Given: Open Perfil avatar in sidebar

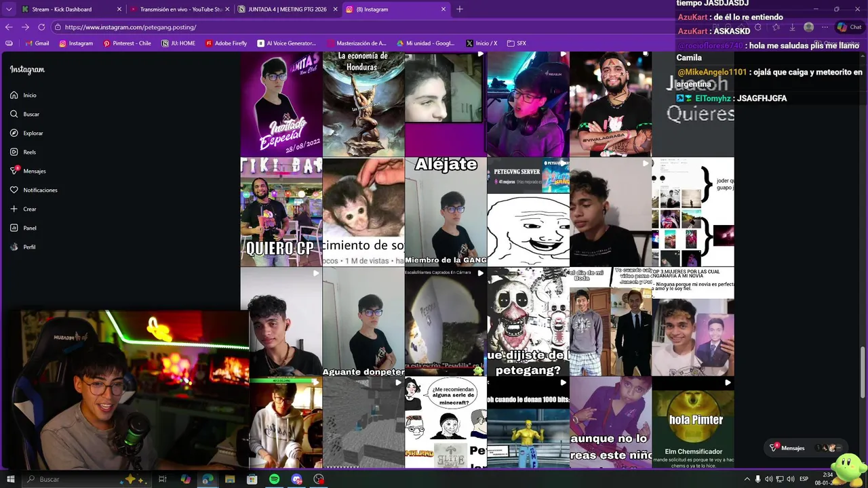Looking at the screenshot, I should click(14, 247).
